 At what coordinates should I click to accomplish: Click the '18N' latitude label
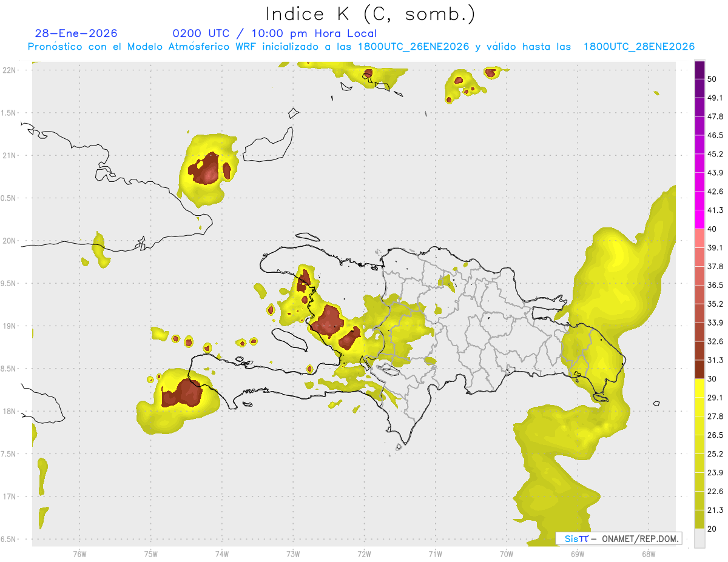point(9,412)
